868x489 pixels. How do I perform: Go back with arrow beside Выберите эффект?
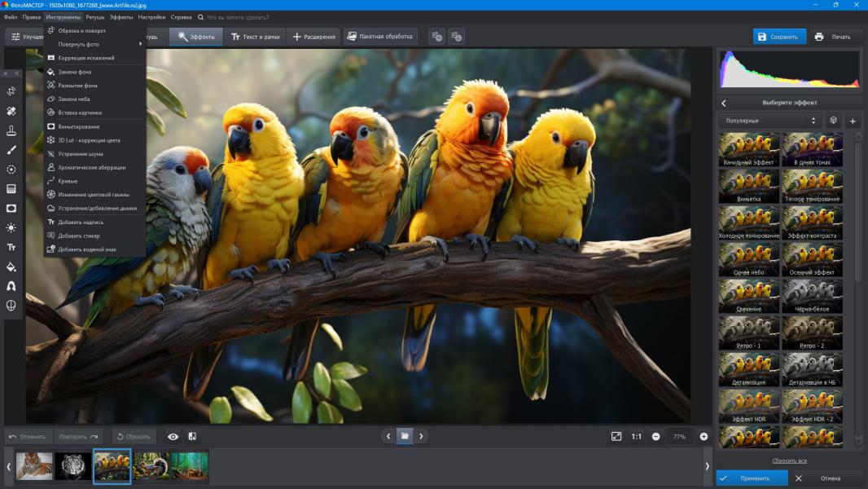[724, 103]
